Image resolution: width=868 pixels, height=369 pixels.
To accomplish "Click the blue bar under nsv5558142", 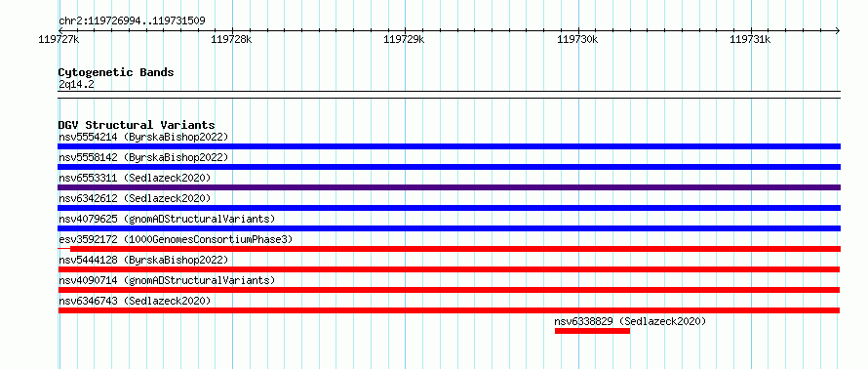I will (x=449, y=167).
